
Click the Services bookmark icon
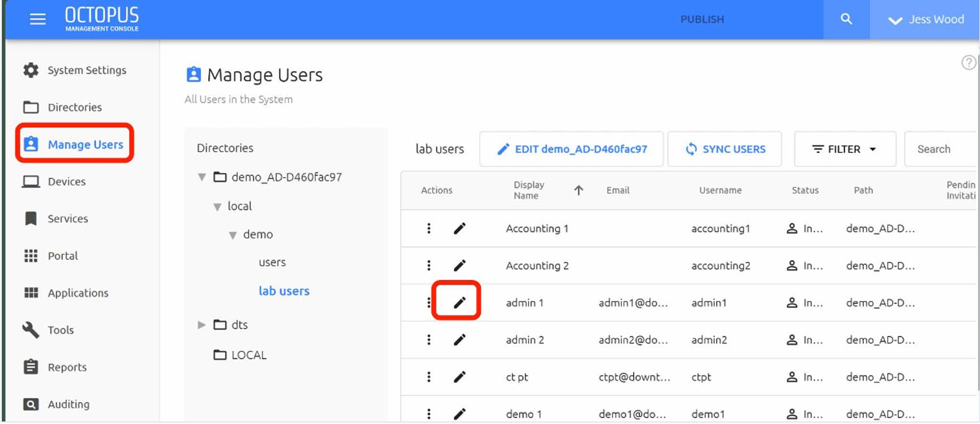point(30,218)
